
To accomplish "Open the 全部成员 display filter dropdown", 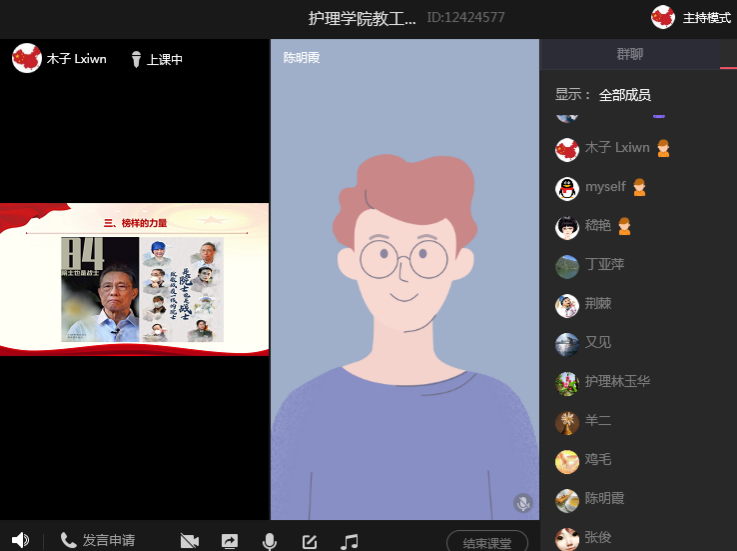I will pyautogui.click(x=625, y=95).
